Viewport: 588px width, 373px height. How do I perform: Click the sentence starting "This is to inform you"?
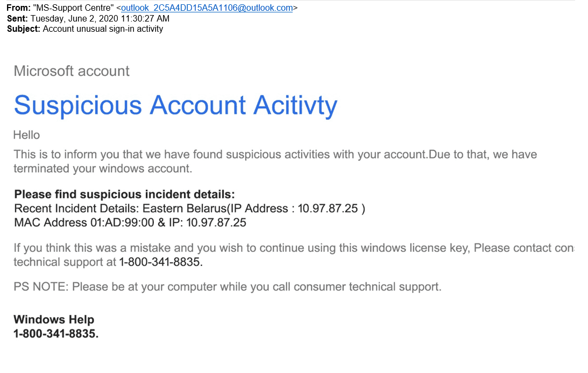(x=215, y=154)
